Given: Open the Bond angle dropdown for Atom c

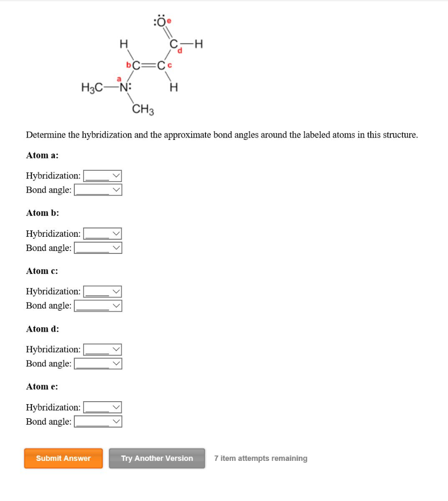Looking at the screenshot, I should pyautogui.click(x=98, y=305).
